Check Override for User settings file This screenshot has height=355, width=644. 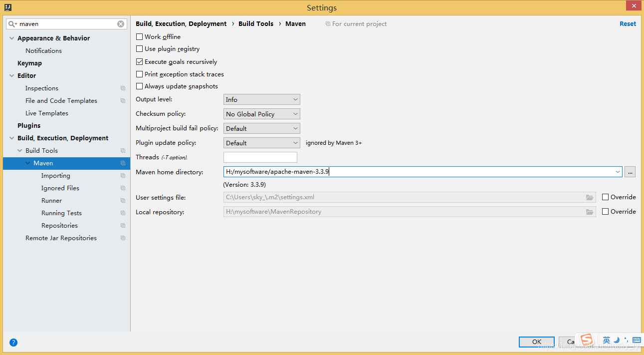tap(605, 197)
